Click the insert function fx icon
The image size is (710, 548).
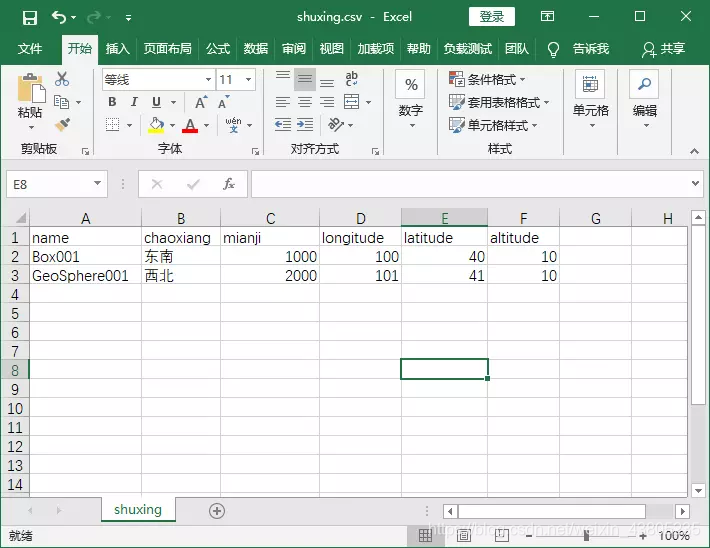coord(229,184)
